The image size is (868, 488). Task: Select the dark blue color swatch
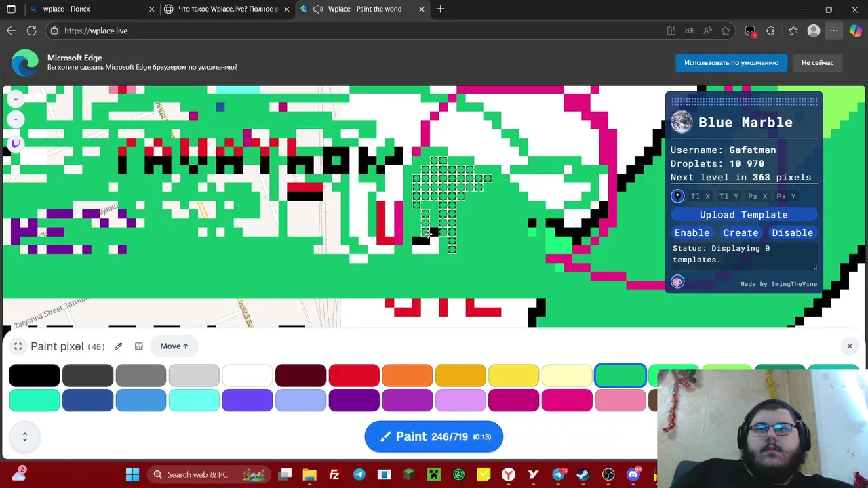(x=87, y=401)
